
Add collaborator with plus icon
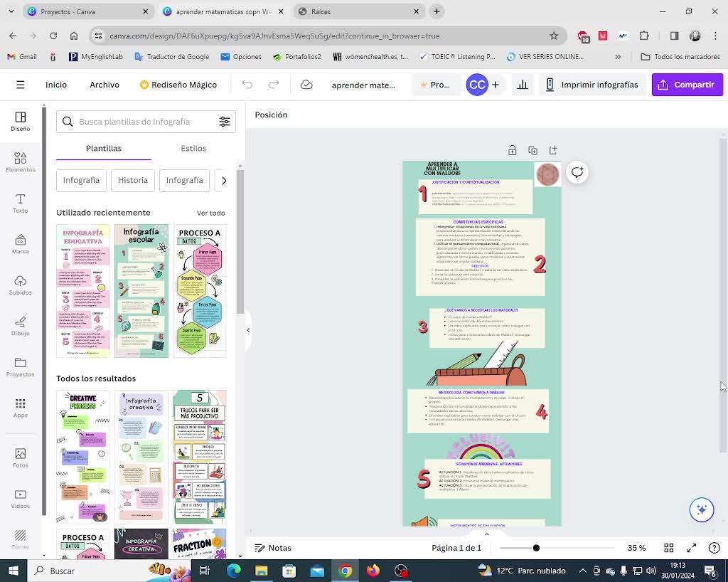point(496,85)
